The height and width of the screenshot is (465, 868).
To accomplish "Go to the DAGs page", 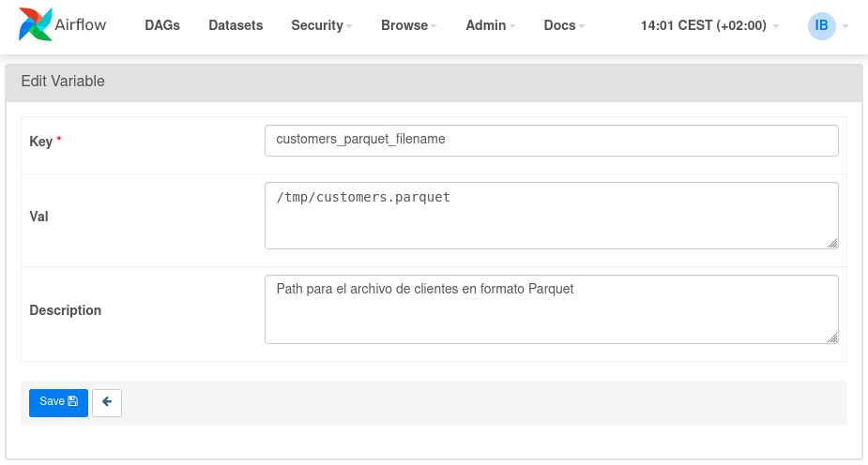I will pyautogui.click(x=162, y=25).
